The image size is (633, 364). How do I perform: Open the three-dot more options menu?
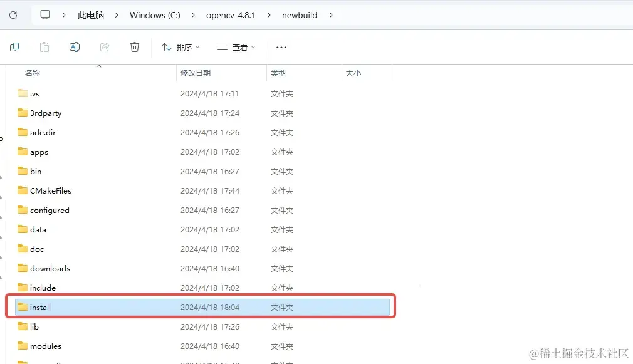coord(281,47)
